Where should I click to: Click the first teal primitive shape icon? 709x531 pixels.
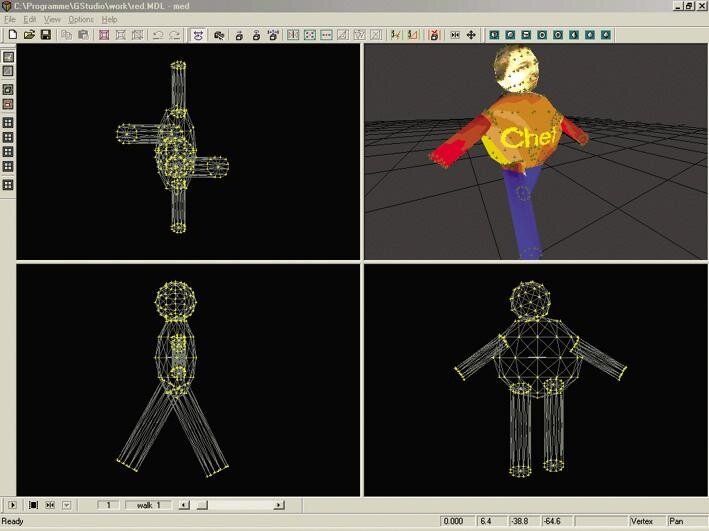[x=494, y=35]
